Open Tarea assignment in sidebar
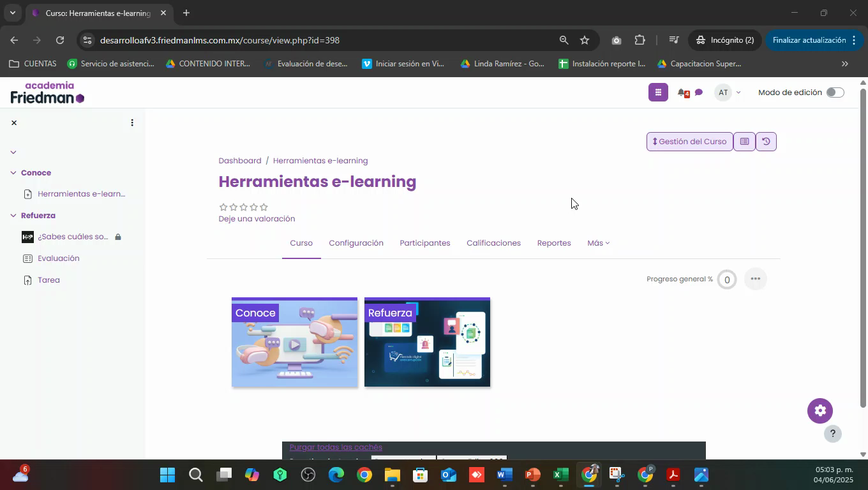The image size is (868, 490). click(49, 280)
